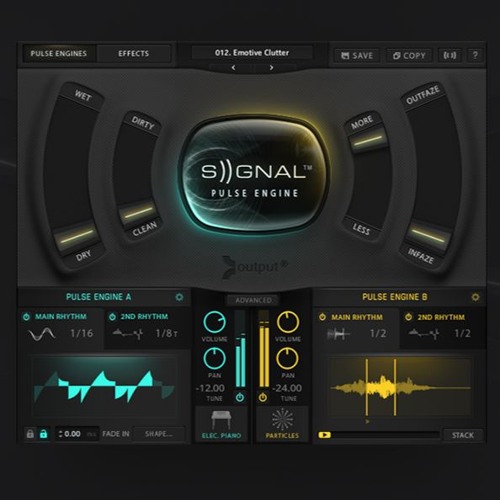Toggle Pulse Engine A 2nd Rhythm power
Viewport: 500px width, 500px height.
(112, 317)
